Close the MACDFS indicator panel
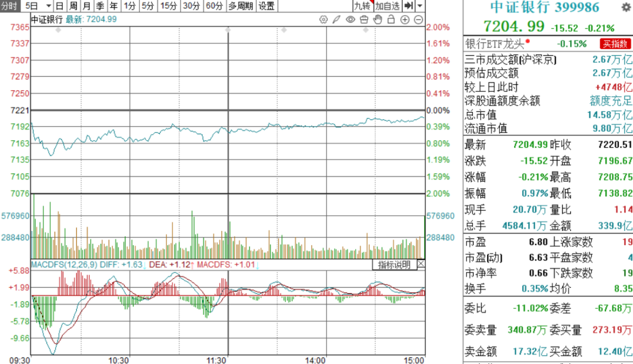The height and width of the screenshot is (364, 633). tap(421, 265)
